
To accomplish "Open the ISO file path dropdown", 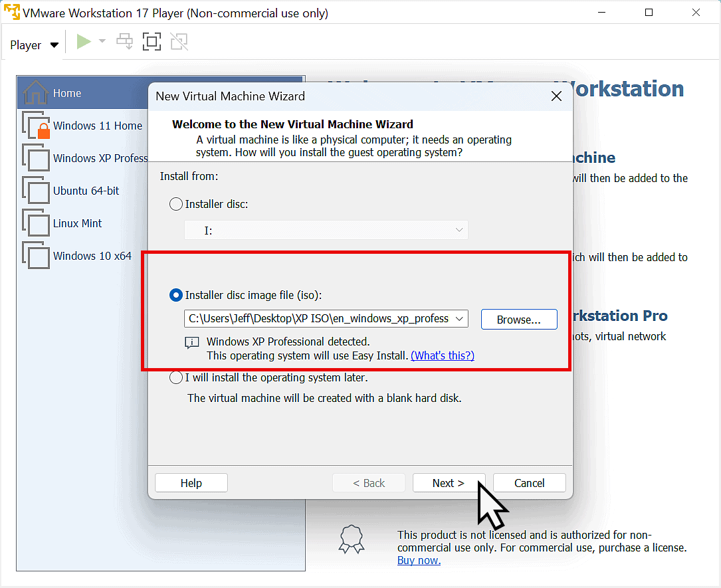I will 459,318.
